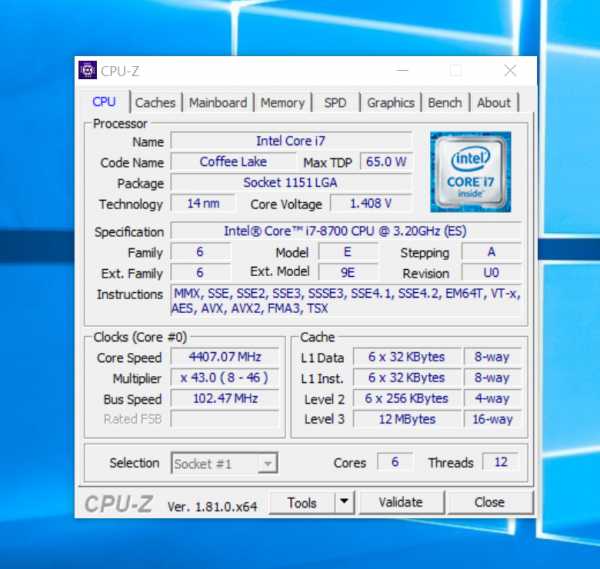600x569 pixels.
Task: Minimize the CPU-Z window
Action: [x=402, y=70]
